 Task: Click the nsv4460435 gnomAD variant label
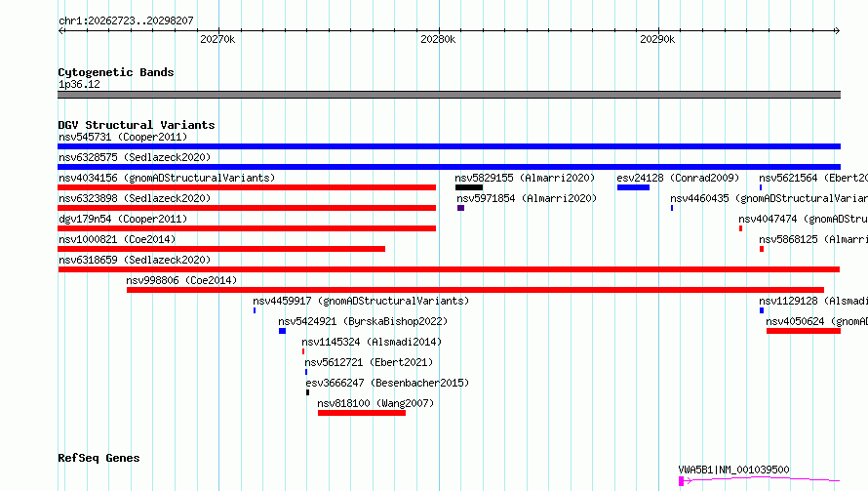click(769, 198)
